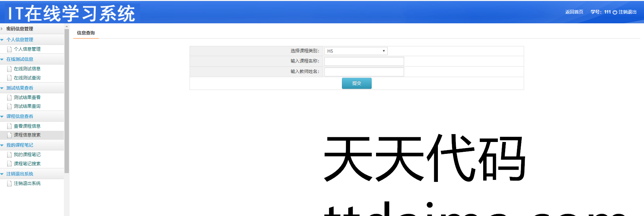Collapse the 课程信息查看 section header

[x=20, y=116]
